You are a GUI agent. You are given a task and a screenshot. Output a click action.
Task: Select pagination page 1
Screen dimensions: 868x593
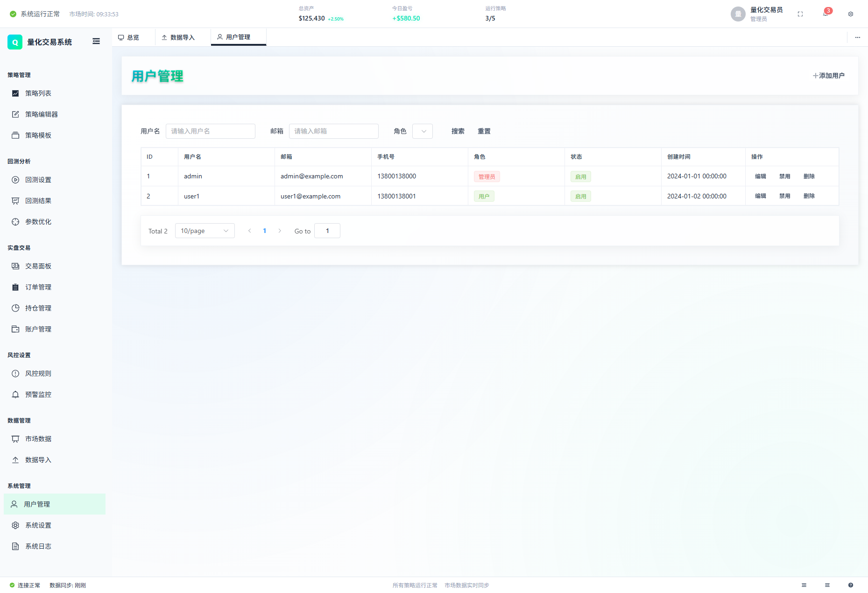pyautogui.click(x=265, y=231)
